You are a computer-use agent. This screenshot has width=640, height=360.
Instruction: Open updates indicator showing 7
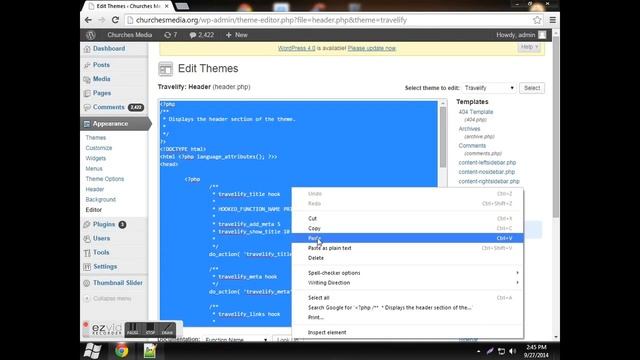[x=171, y=35]
